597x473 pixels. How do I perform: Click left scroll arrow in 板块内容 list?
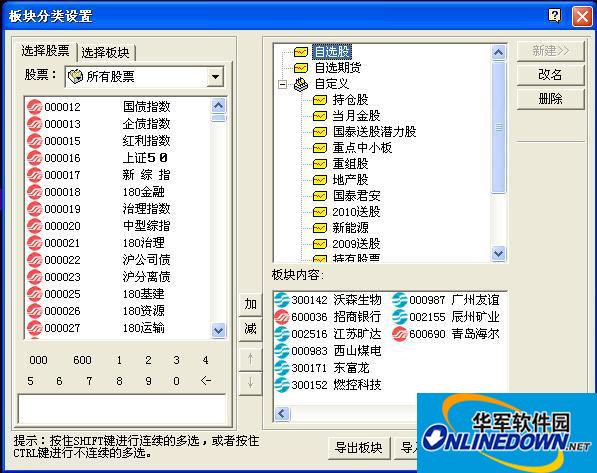[x=282, y=414]
